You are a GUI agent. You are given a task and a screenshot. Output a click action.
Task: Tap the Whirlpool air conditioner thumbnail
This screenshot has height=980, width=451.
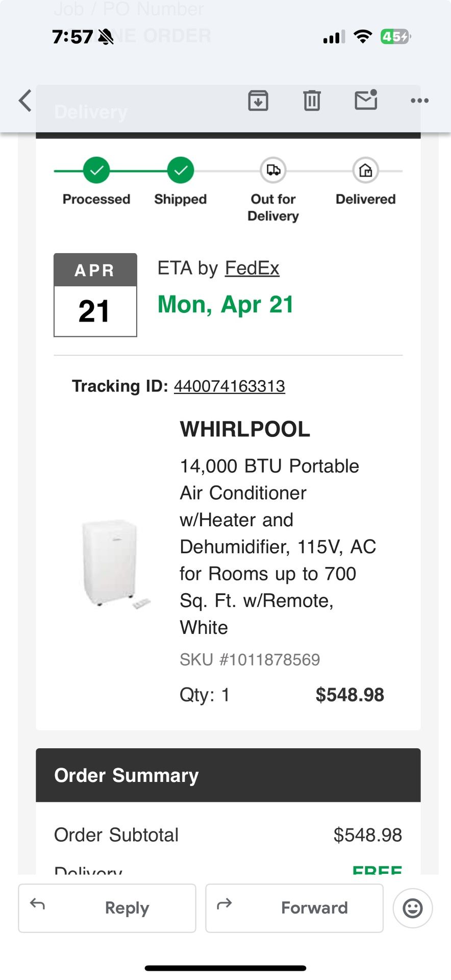coord(109,564)
